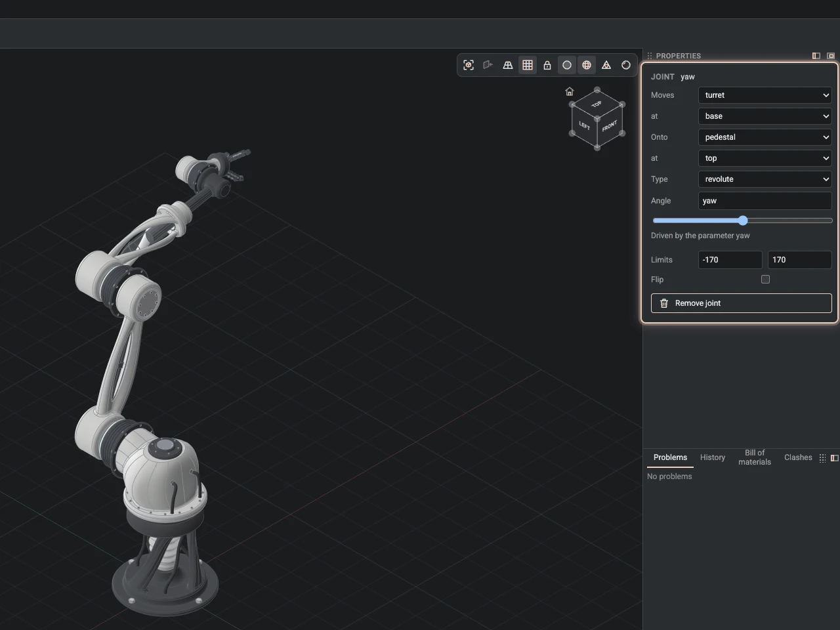Select the TOP face of the view cube
Image resolution: width=840 pixels, height=630 pixels.
pyautogui.click(x=597, y=104)
